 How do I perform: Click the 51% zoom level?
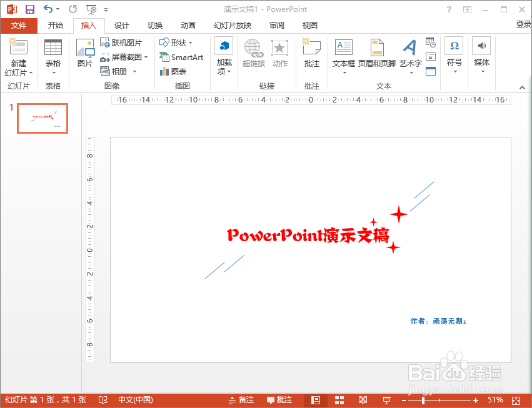pyautogui.click(x=495, y=400)
